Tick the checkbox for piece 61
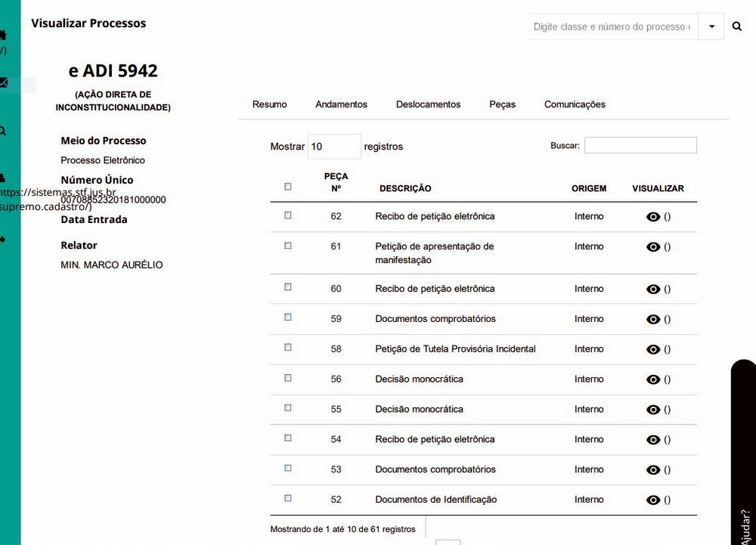The width and height of the screenshot is (756, 545). pyautogui.click(x=288, y=246)
